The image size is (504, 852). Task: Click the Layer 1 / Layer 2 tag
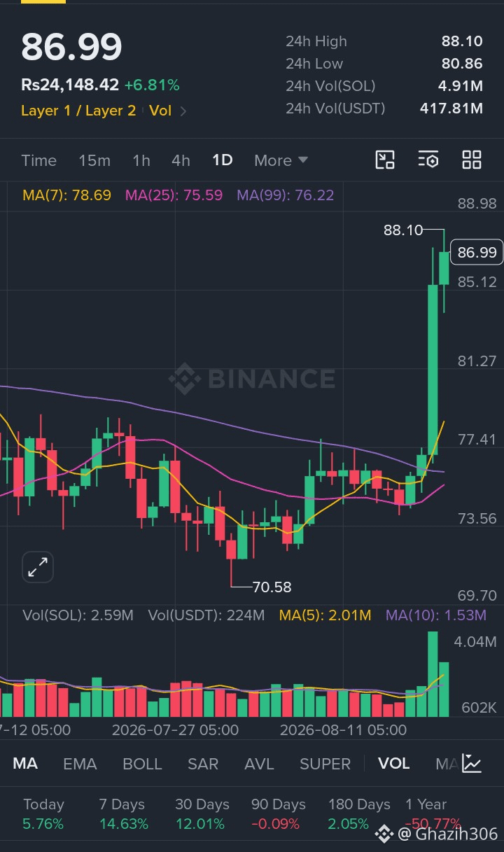tap(78, 111)
